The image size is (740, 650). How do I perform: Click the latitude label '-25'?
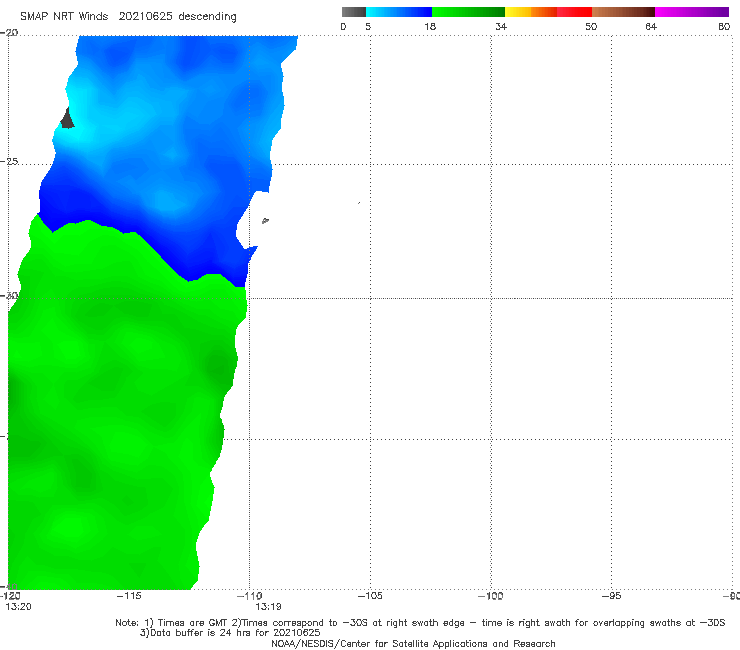pos(9,161)
